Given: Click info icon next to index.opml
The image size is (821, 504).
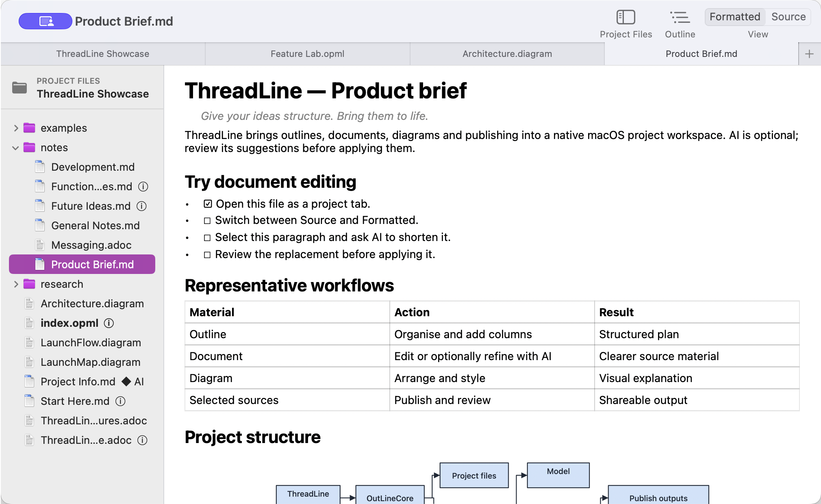Looking at the screenshot, I should click(x=109, y=323).
